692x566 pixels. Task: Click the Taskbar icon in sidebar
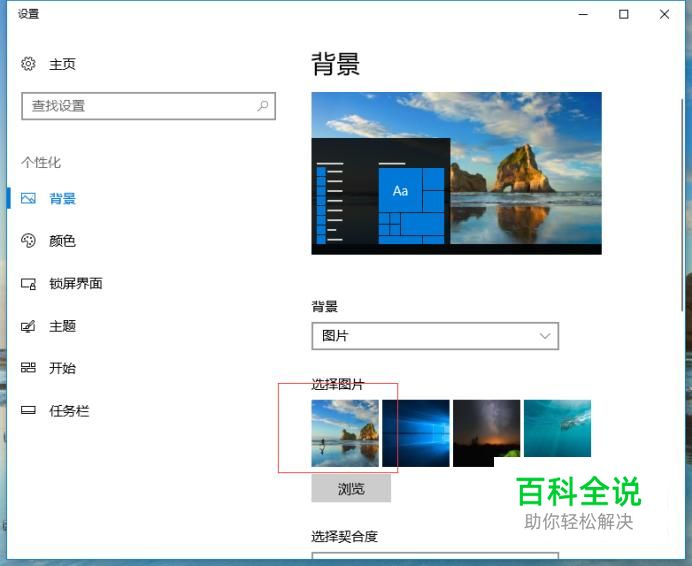click(28, 411)
